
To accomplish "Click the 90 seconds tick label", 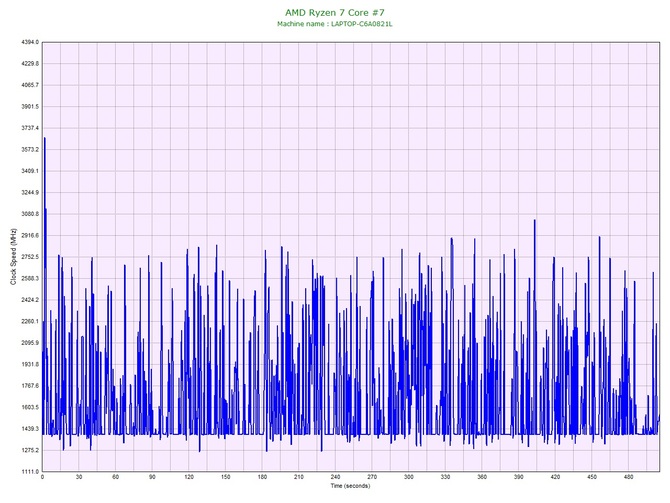I will (152, 477).
